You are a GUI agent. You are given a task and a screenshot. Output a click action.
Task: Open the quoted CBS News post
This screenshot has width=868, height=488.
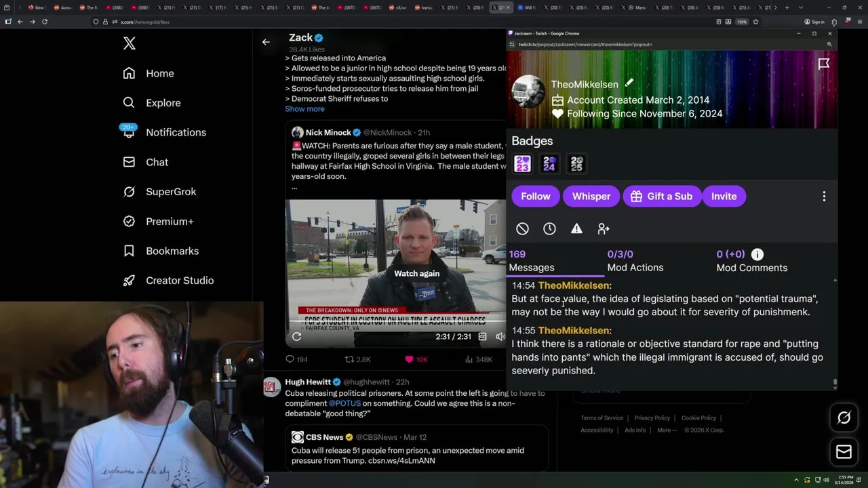[416, 447]
